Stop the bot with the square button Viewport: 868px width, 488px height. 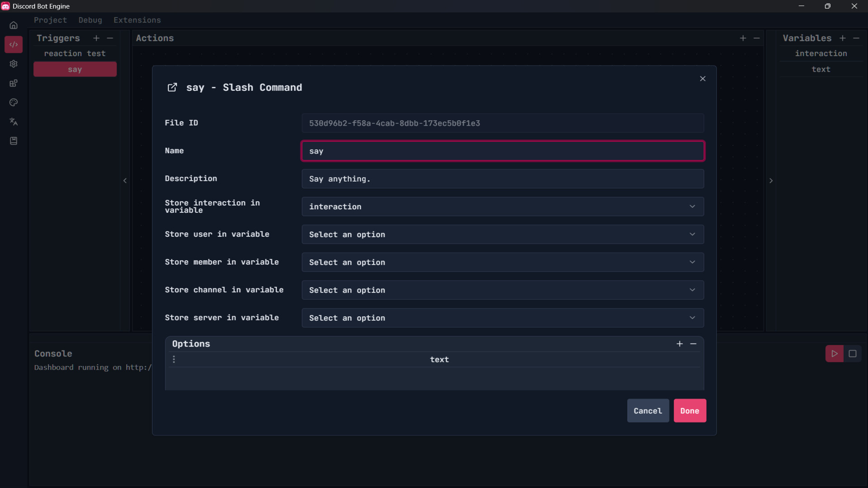(853, 354)
